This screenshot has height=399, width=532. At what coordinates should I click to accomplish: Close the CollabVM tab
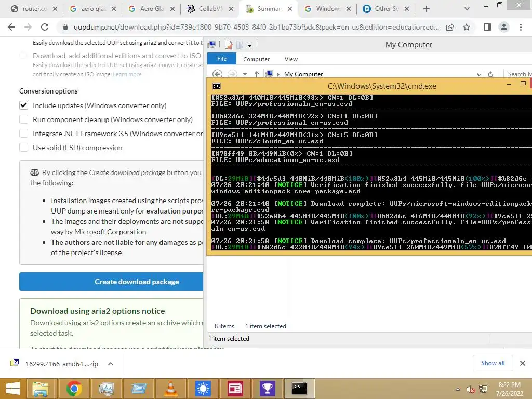[231, 9]
